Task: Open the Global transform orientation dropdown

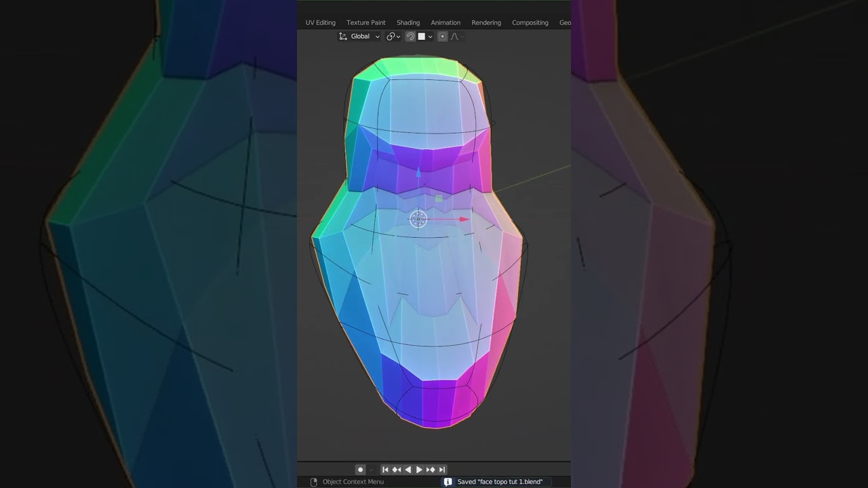Action: coord(359,37)
